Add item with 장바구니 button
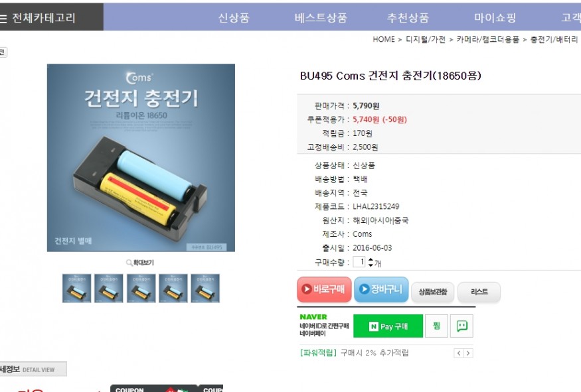Image resolution: width=581 pixels, height=392 pixels. (x=381, y=289)
